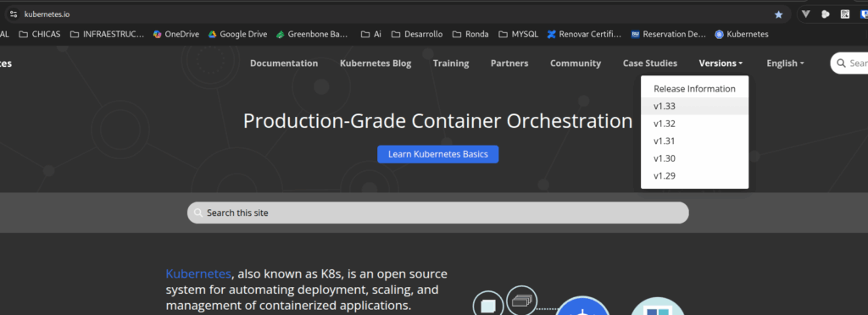Go to the Kubernetes Blog page
Screen dimensions: 868x315
pyautogui.click(x=376, y=64)
